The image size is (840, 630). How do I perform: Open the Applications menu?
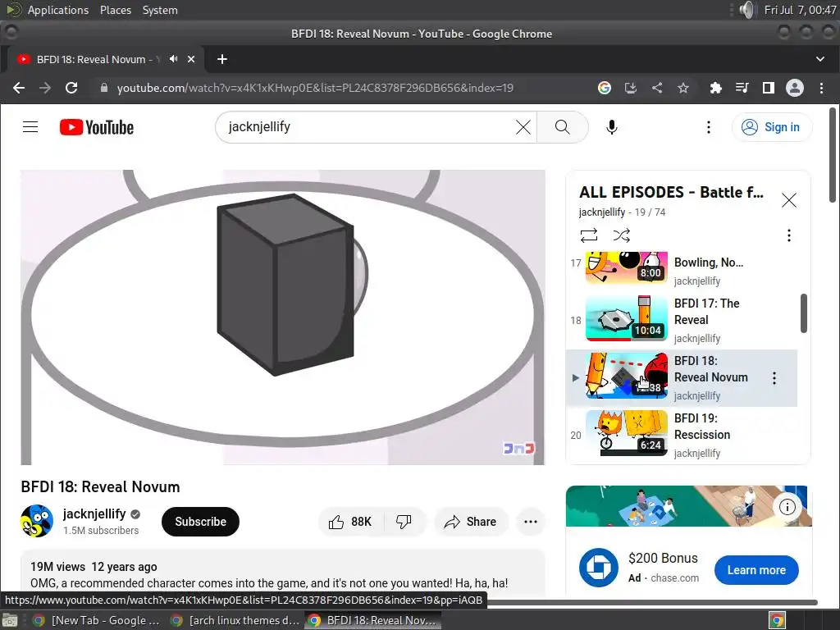click(58, 10)
